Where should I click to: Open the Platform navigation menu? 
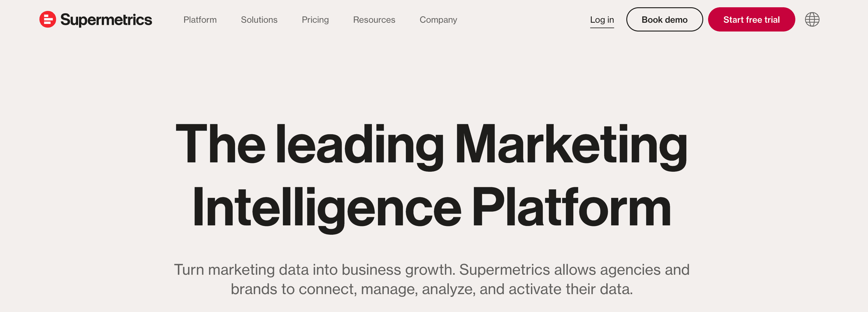click(x=200, y=20)
